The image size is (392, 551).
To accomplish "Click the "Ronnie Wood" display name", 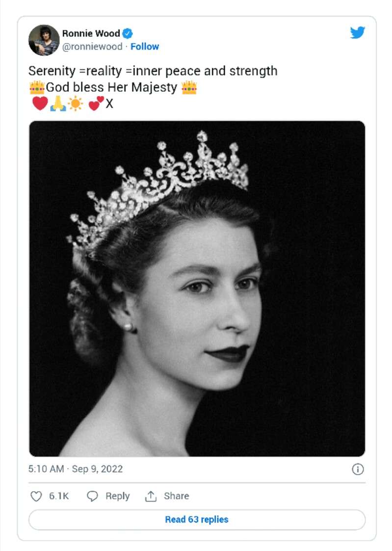I will pyautogui.click(x=91, y=34).
